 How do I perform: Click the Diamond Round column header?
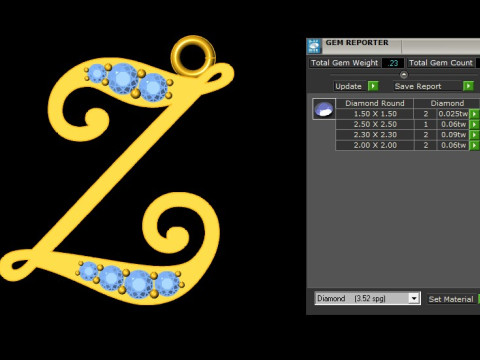pos(375,103)
